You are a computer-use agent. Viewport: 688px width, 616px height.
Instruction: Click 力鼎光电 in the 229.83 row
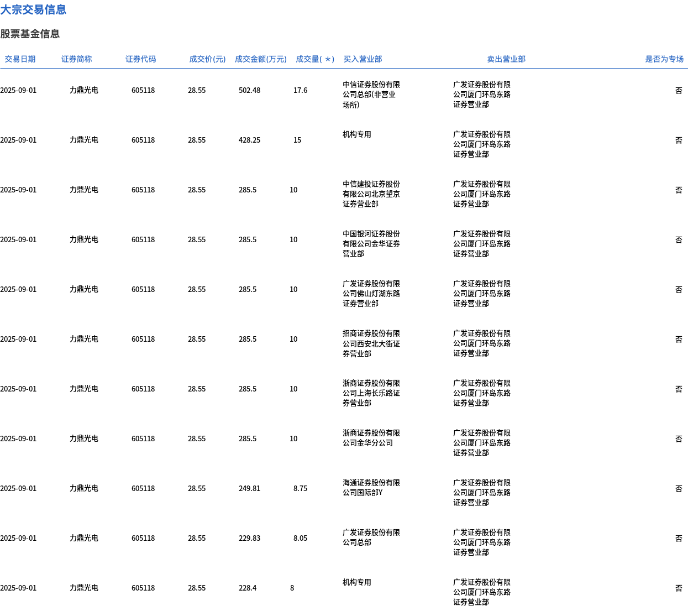tap(84, 538)
